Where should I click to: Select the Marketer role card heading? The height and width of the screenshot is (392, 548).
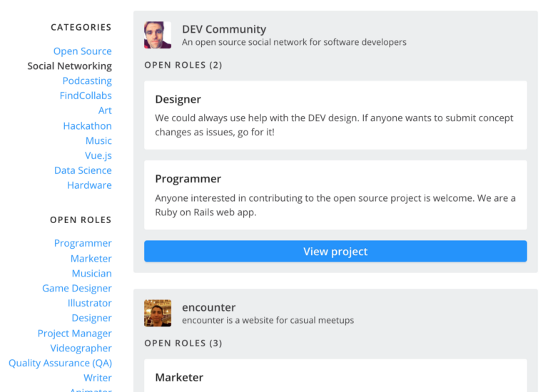[179, 377]
